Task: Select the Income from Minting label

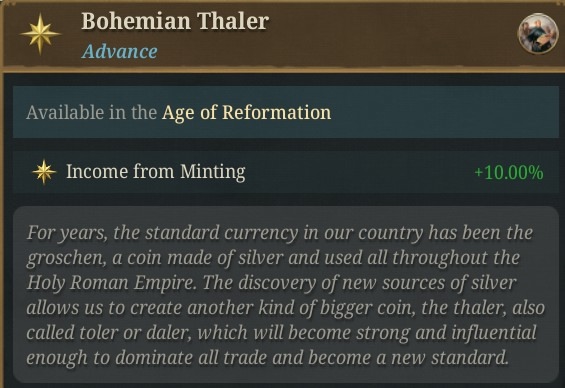Action: tap(156, 171)
